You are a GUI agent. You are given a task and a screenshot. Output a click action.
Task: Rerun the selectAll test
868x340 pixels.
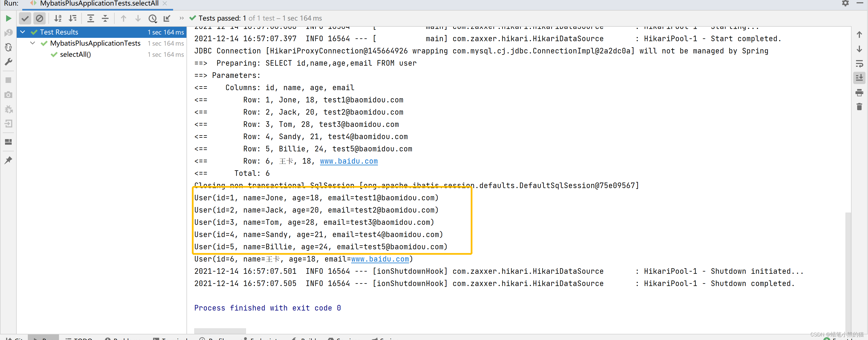tap(8, 19)
